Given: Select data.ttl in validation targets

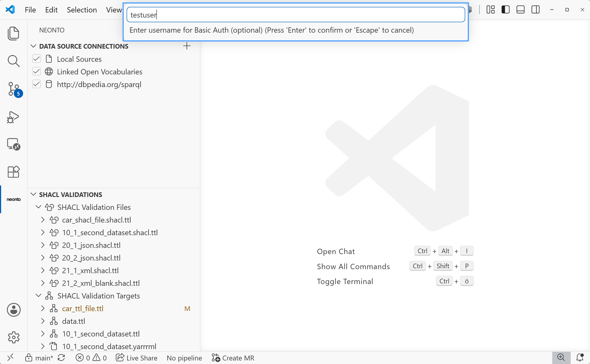Looking at the screenshot, I should [74, 321].
